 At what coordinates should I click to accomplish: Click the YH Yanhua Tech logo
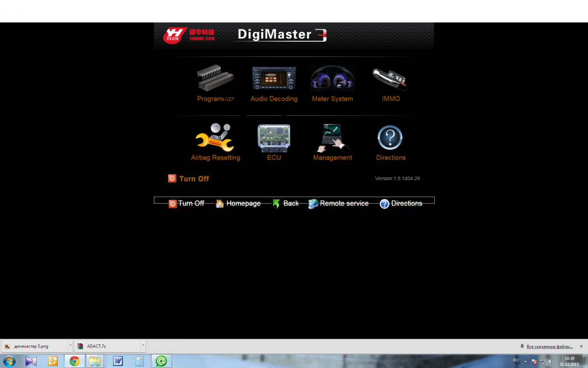[x=189, y=35]
